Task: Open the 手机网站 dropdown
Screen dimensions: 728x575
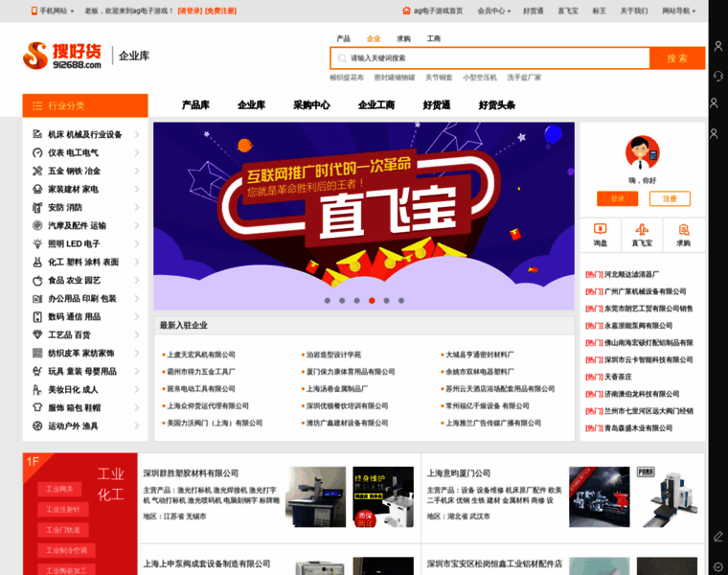Action: [x=53, y=11]
